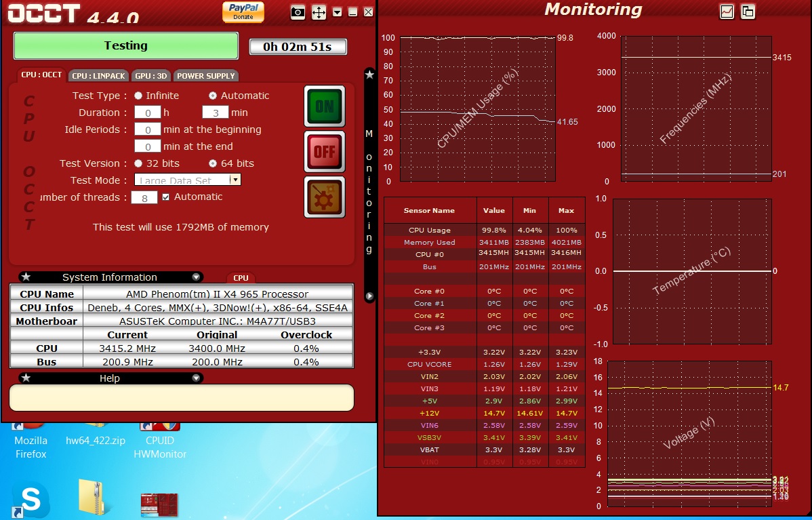Click the star on the Monitoring side strip
Screen dimensions: 812x520
(x=369, y=75)
